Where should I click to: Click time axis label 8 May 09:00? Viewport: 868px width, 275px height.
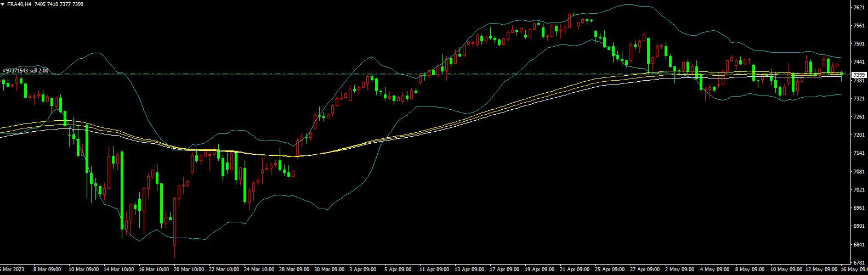click(750, 270)
